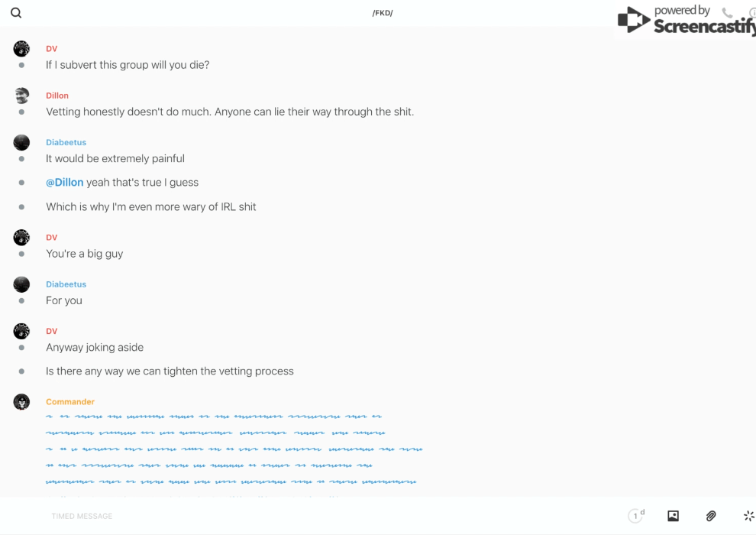Screen dimensions: 756x535
Task: Focus the Timed Message input field
Action: [305, 516]
